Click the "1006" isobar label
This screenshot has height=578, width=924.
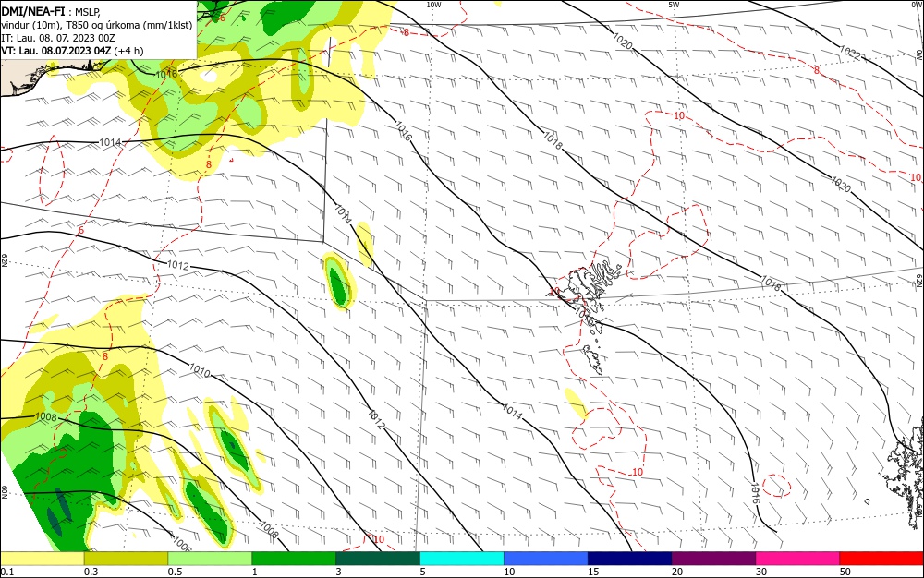tap(182, 544)
